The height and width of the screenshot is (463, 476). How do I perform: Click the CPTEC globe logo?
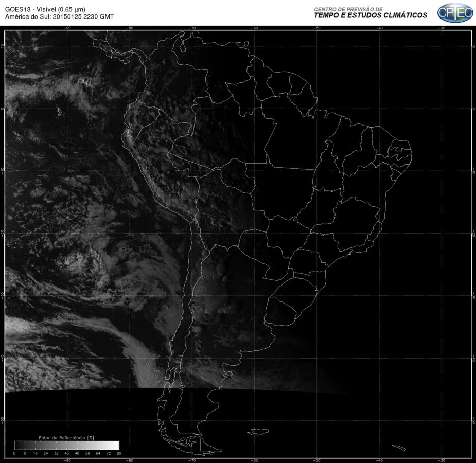(x=455, y=13)
